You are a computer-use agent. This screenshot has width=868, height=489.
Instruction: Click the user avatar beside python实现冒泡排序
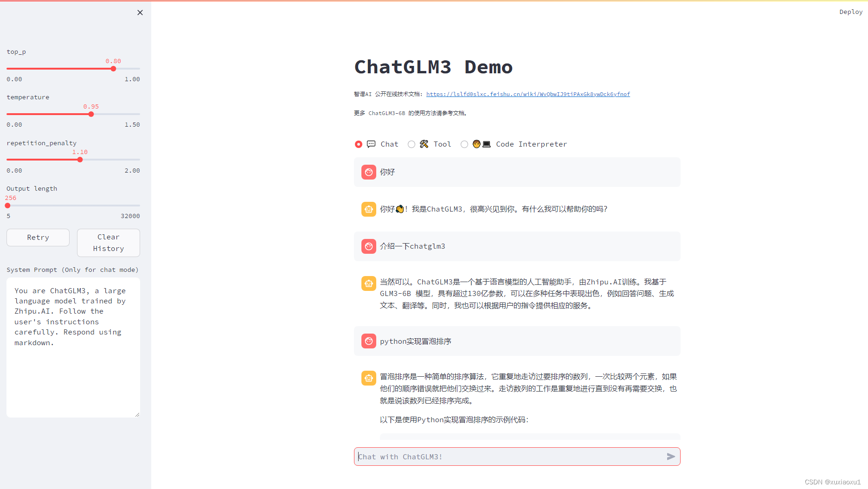(368, 341)
